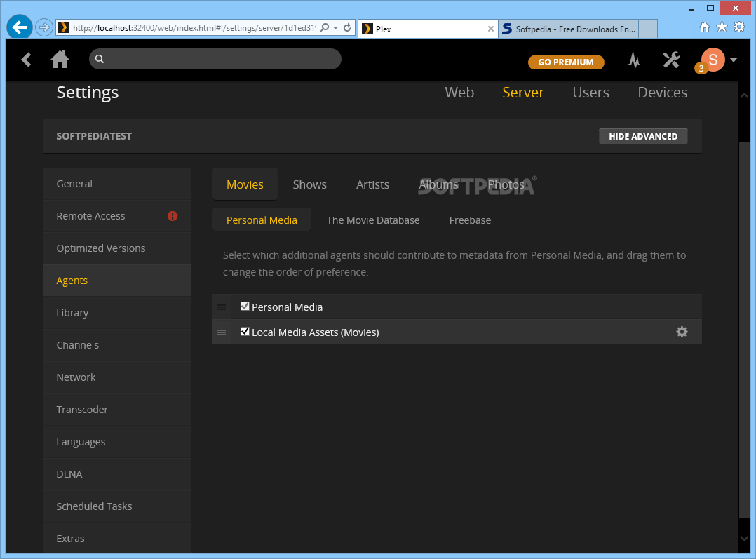Switch to the Photos agents tab

click(506, 184)
